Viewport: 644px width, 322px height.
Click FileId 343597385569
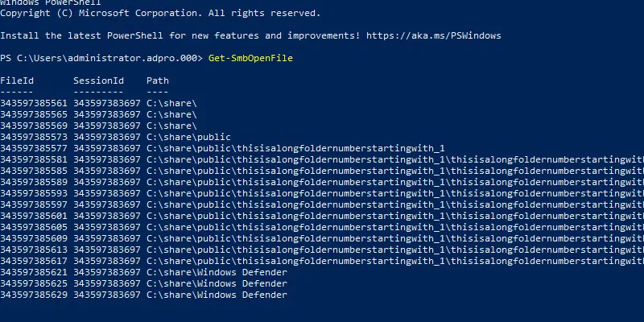pos(34,126)
